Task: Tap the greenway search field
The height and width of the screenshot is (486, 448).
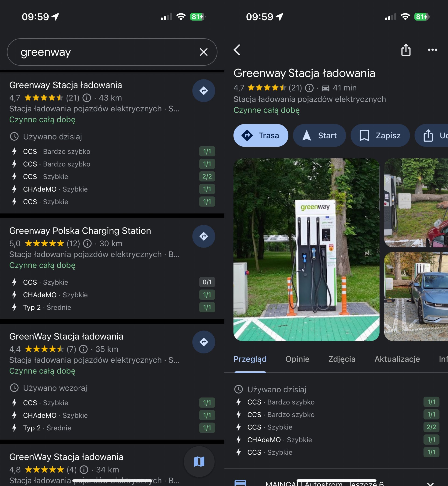Action: [x=112, y=52]
